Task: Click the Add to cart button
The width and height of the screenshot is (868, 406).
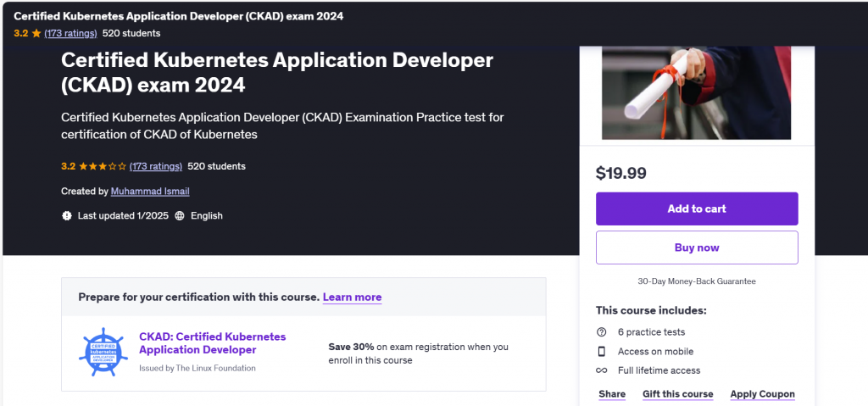Action: coord(697,209)
